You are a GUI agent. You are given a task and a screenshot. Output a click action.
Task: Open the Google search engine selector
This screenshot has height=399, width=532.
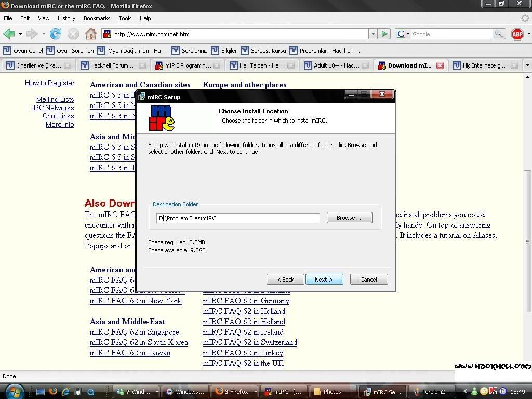pos(403,34)
